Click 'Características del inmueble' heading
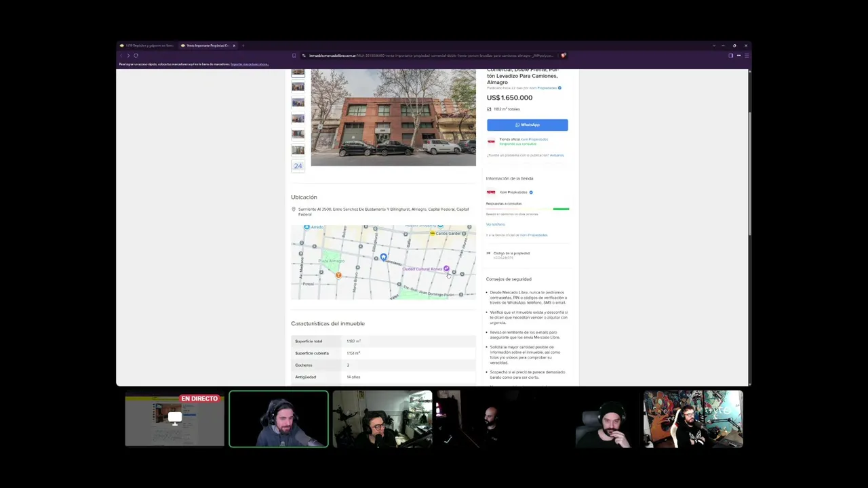Image resolution: width=868 pixels, height=488 pixels. coord(328,323)
